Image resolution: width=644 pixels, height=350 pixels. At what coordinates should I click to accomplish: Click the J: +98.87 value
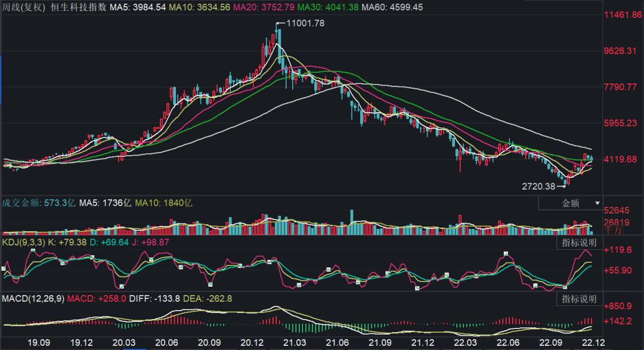[150, 242]
